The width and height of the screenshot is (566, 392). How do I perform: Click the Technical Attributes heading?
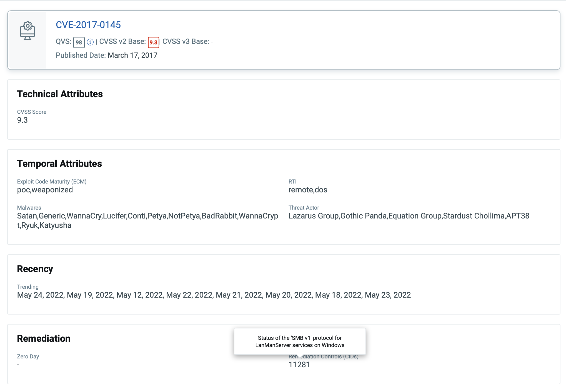60,94
